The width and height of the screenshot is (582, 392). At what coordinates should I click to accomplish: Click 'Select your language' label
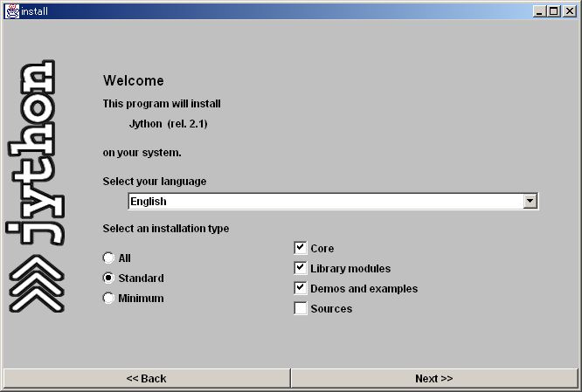[x=155, y=182]
